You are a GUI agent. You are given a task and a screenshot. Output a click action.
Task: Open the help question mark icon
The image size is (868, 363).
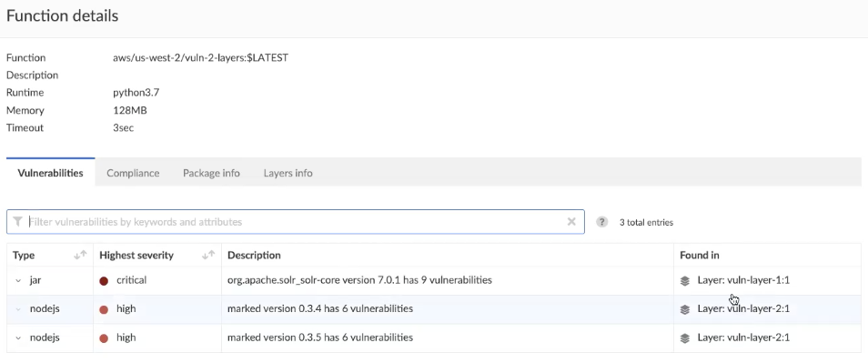coord(601,222)
